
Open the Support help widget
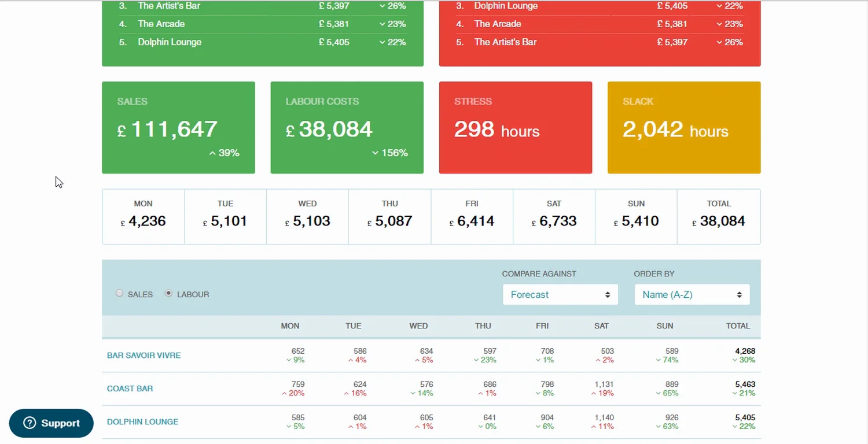(52, 423)
